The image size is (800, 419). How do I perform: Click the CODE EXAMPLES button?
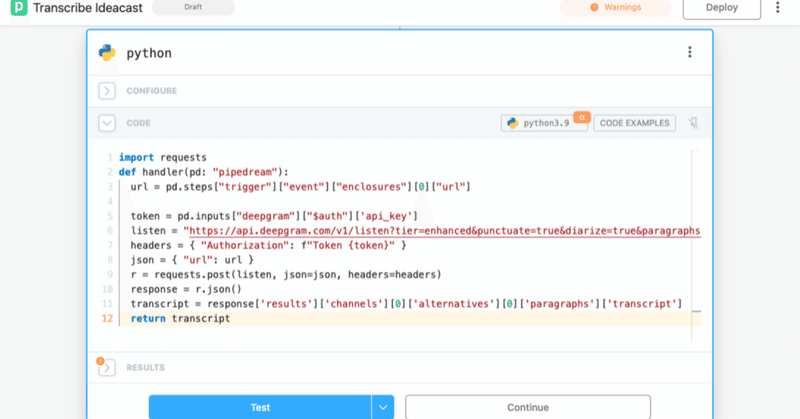[x=635, y=123]
